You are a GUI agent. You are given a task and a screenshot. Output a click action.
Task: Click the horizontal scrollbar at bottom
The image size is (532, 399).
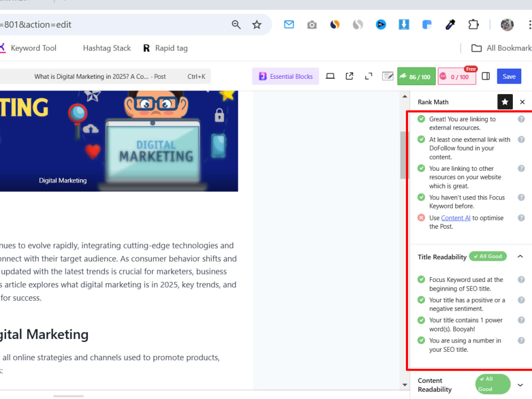pos(69,396)
